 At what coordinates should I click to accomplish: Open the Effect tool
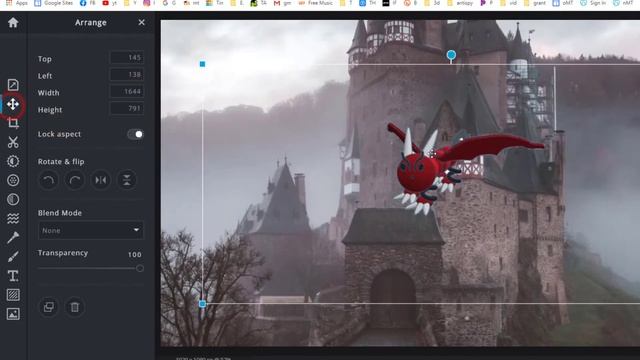(13, 180)
